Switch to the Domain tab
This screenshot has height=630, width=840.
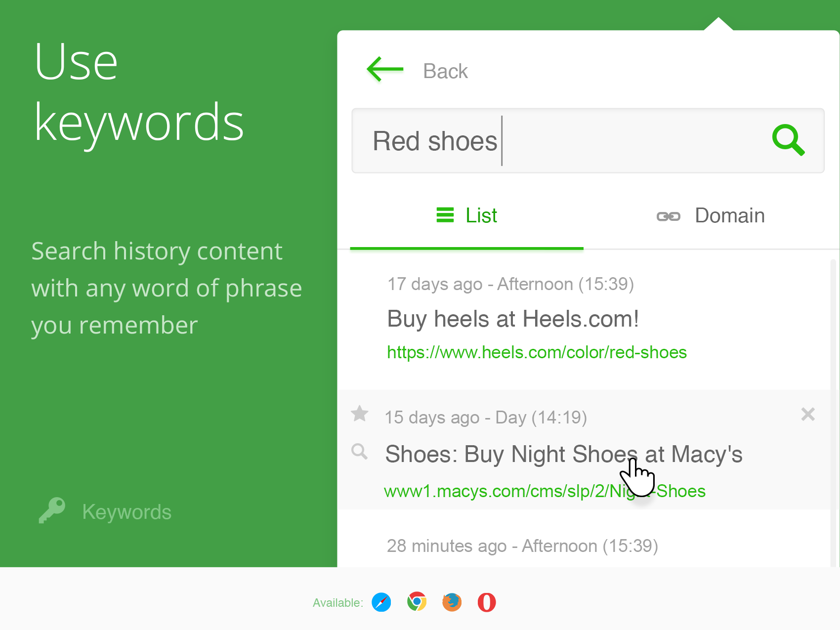[711, 216]
